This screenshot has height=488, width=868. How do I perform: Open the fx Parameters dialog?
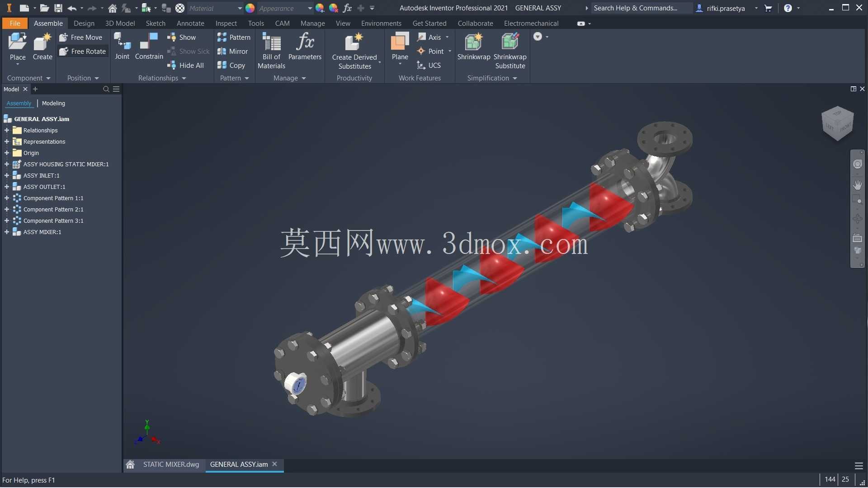[305, 47]
